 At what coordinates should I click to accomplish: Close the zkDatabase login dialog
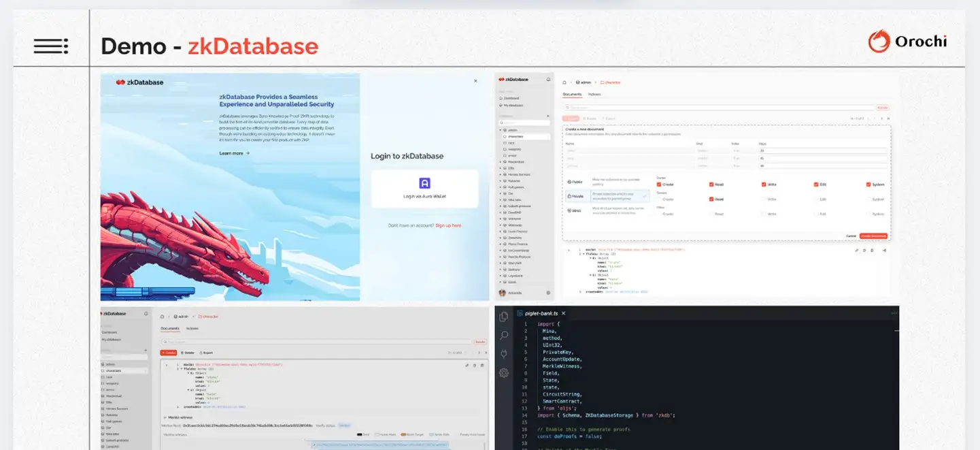[x=475, y=81]
